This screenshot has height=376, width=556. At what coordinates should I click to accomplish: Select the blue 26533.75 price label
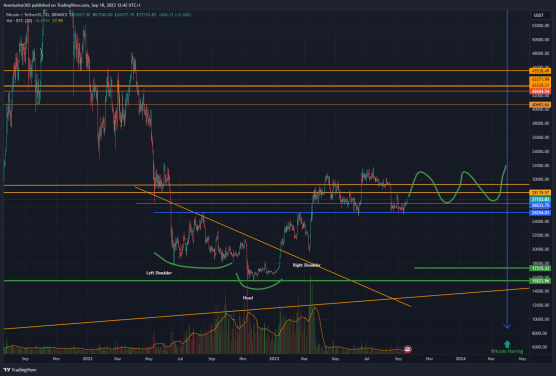pyautogui.click(x=540, y=205)
